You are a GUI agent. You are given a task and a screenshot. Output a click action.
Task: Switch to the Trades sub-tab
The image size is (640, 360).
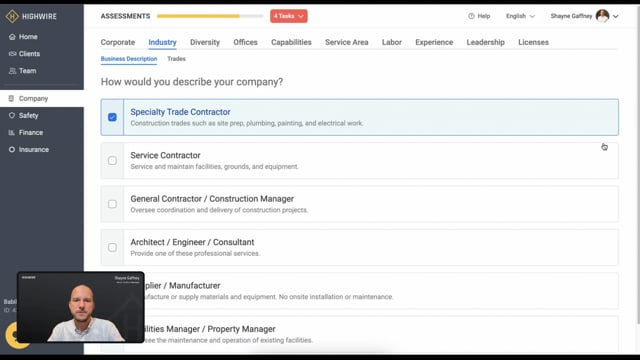pos(176,59)
